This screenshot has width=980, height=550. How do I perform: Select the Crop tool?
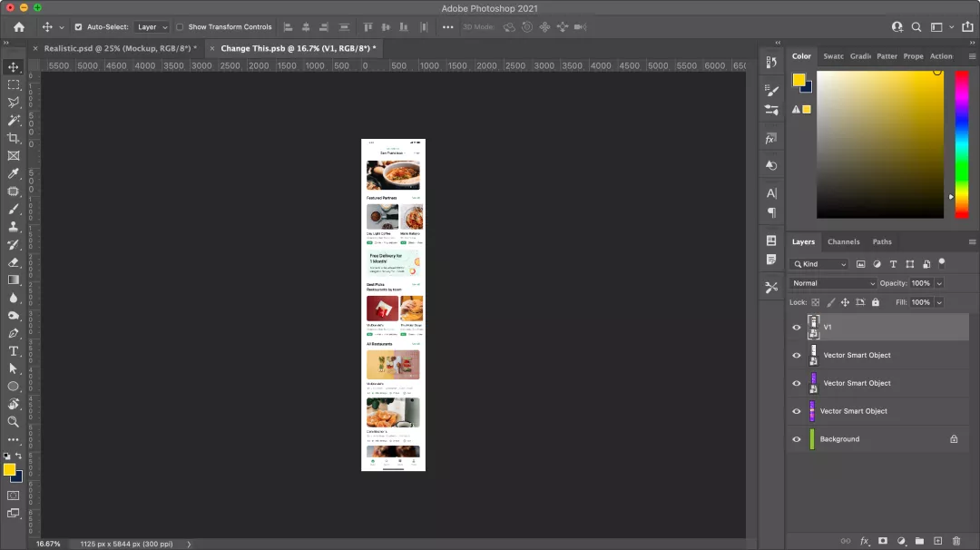[x=14, y=138]
